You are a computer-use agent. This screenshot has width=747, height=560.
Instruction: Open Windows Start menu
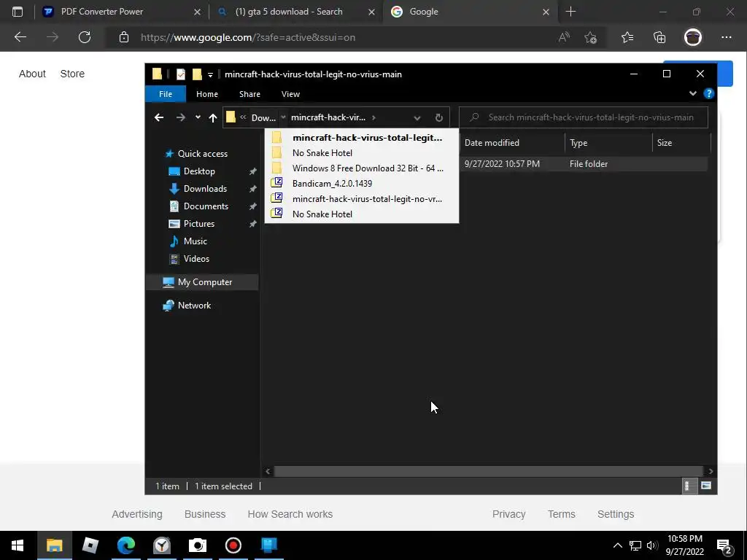coord(18,545)
